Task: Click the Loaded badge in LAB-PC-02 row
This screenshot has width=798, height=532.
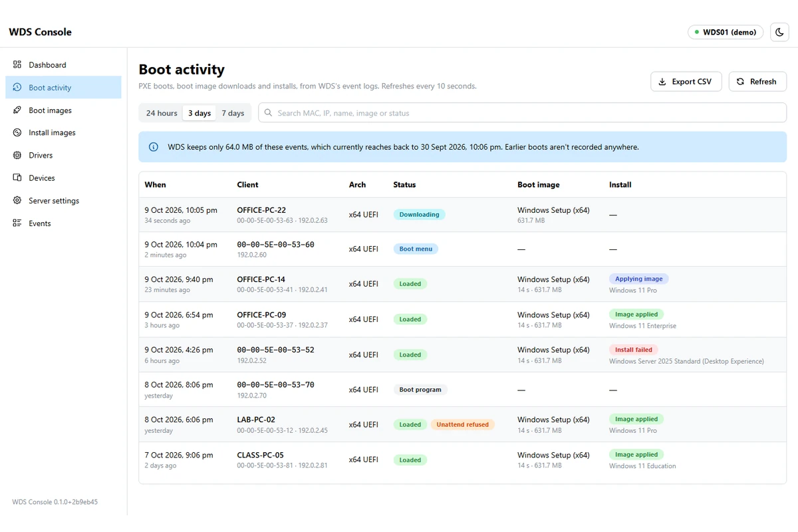Action: pos(410,424)
